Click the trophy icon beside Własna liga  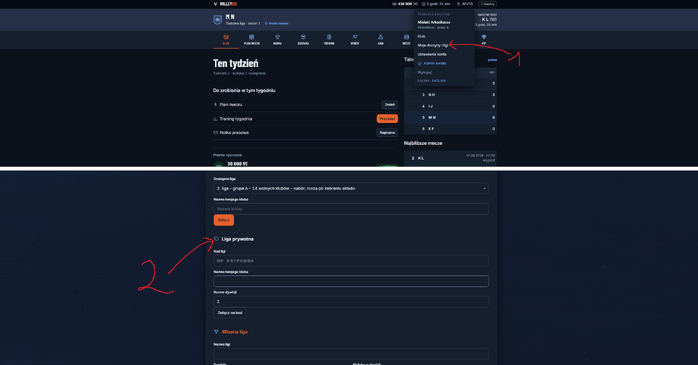pyautogui.click(x=216, y=332)
